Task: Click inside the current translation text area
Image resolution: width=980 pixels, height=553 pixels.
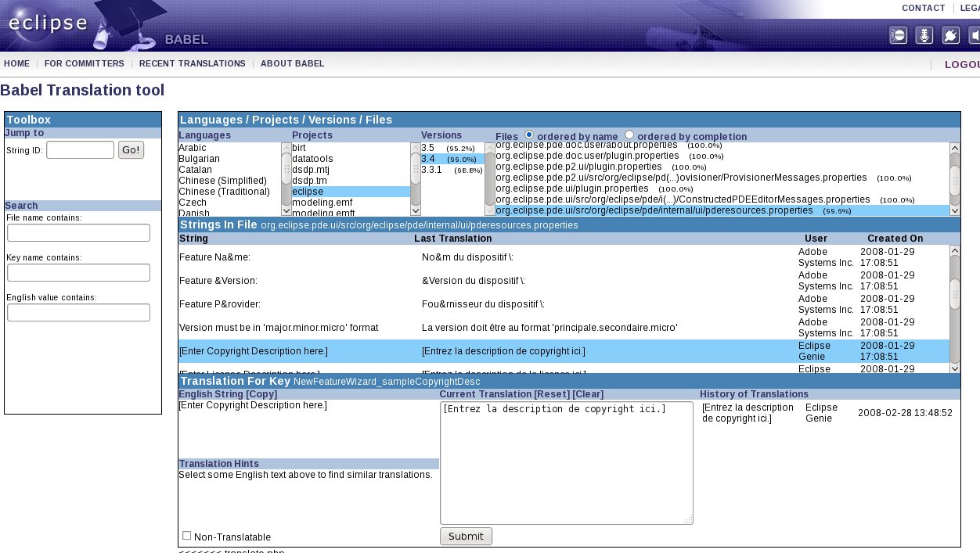Action: (x=566, y=462)
